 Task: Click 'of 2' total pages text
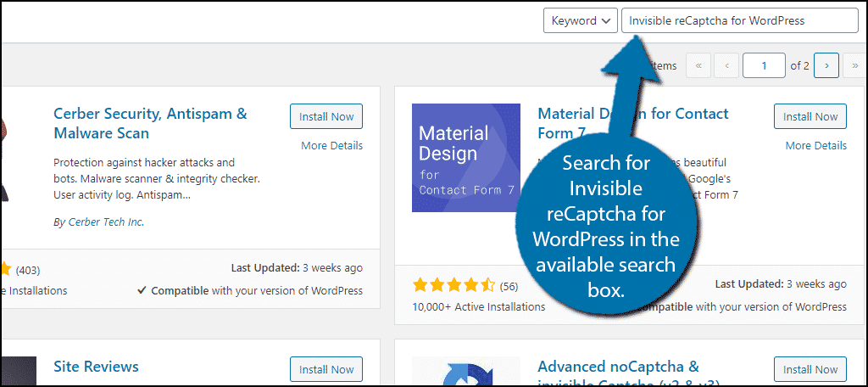pos(799,65)
